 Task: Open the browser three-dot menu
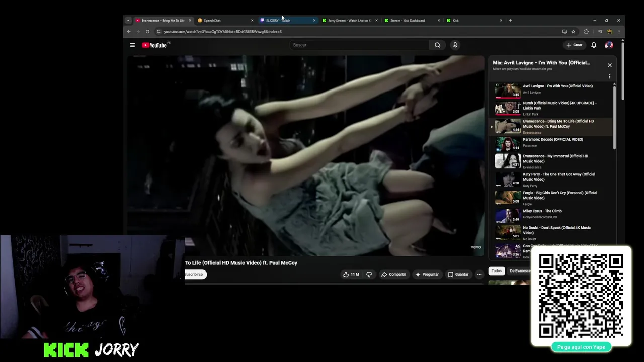click(x=619, y=32)
